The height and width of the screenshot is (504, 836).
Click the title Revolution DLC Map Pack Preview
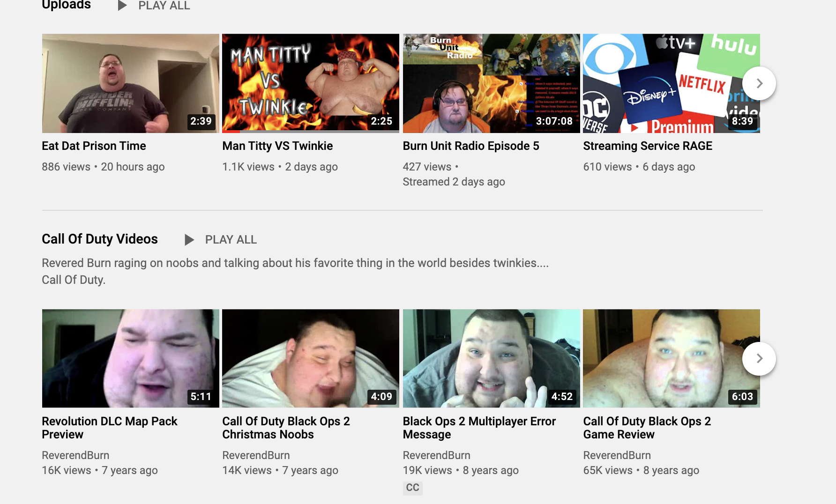click(110, 428)
